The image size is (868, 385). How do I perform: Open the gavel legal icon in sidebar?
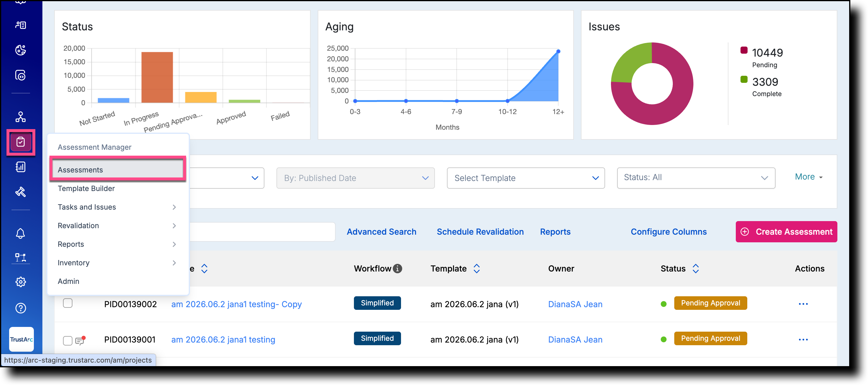point(21,192)
